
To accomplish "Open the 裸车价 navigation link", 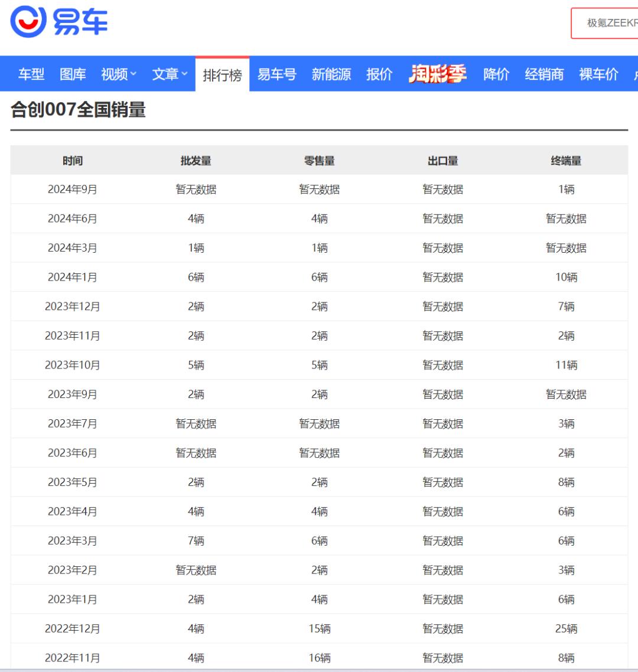I will 599,74.
